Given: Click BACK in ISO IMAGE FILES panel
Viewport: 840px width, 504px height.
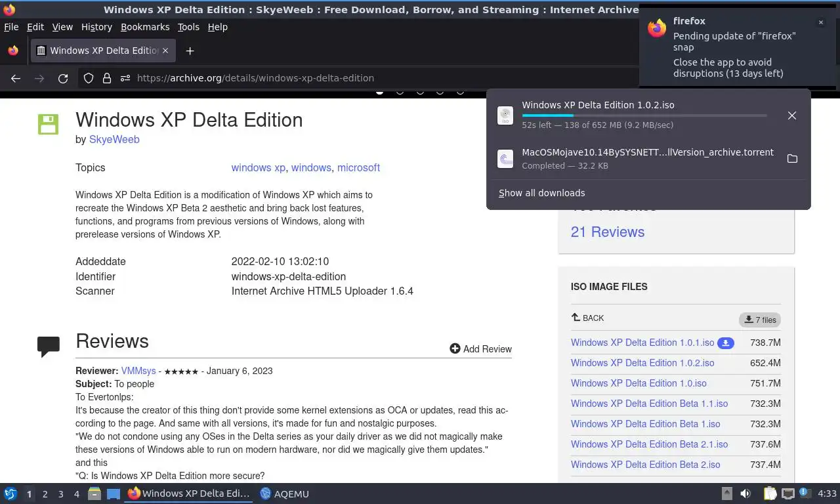Looking at the screenshot, I should click(588, 318).
